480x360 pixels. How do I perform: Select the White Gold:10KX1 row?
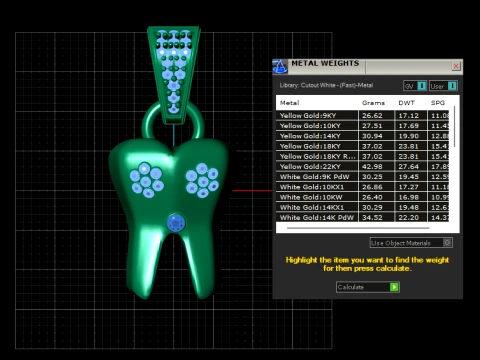point(362,187)
